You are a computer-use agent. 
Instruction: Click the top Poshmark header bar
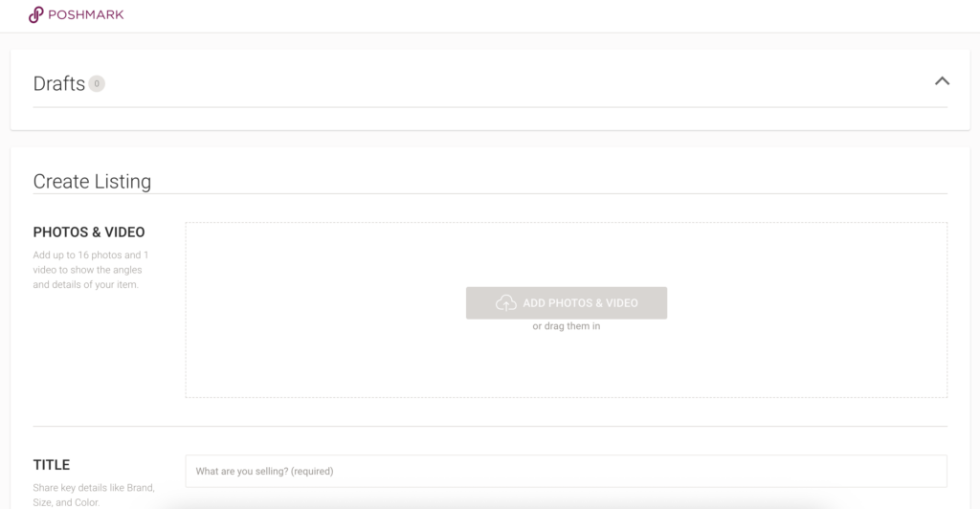(x=490, y=15)
